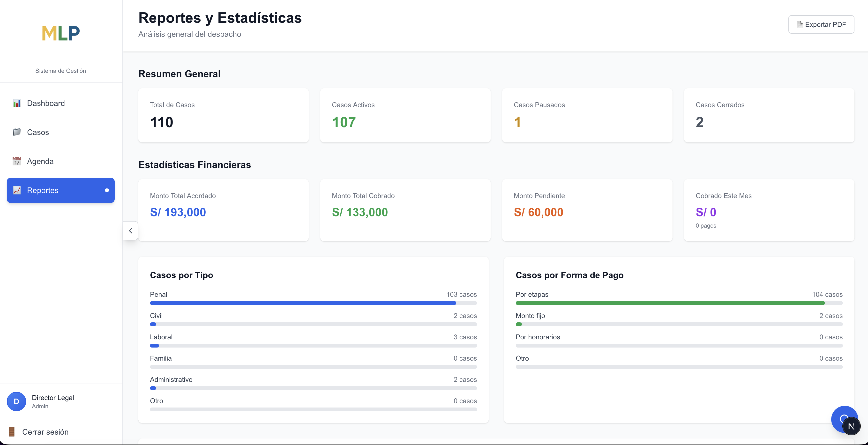Switch to the Agenda section
The image size is (868, 445).
[x=40, y=161]
